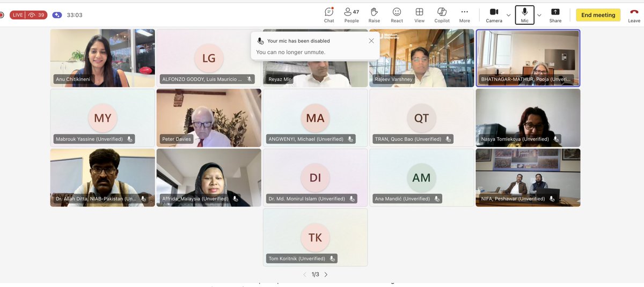
Task: Click the 1/3 page indicator text
Action: click(x=315, y=275)
